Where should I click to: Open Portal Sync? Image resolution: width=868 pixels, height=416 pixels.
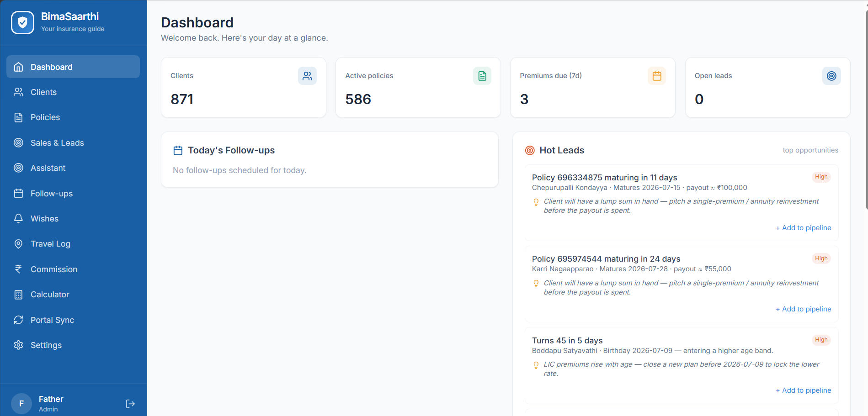coord(73,320)
